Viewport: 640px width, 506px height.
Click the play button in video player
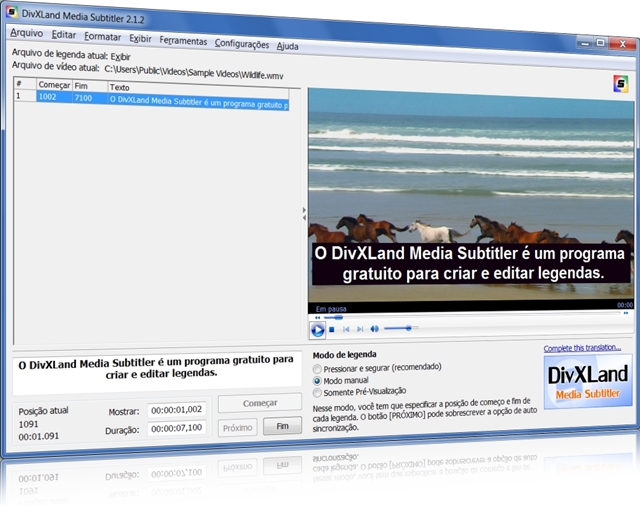pyautogui.click(x=318, y=330)
